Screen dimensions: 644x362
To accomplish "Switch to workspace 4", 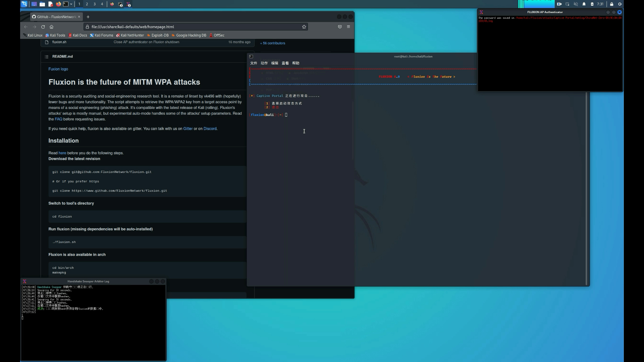I will 102,4.
